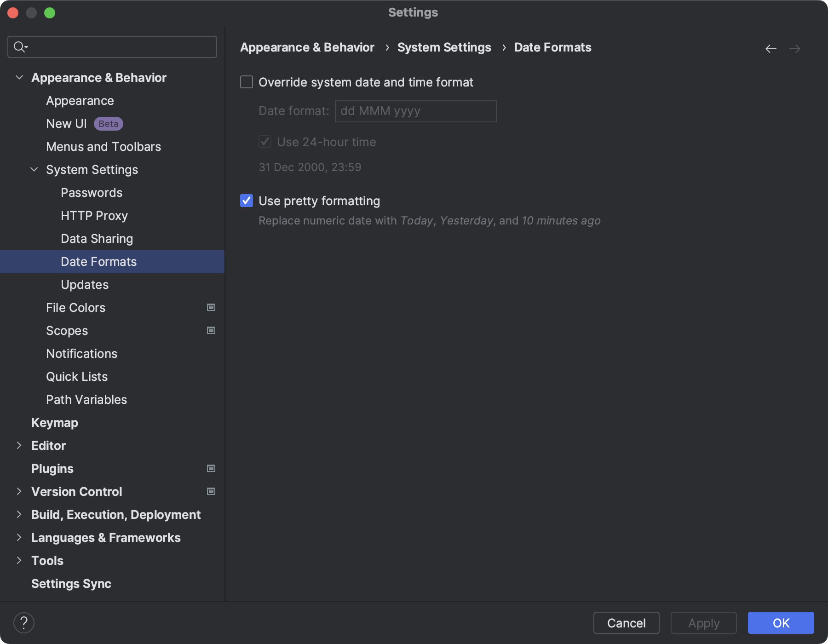
Task: Collapse System Settings in the sidebar
Action: [x=34, y=169]
